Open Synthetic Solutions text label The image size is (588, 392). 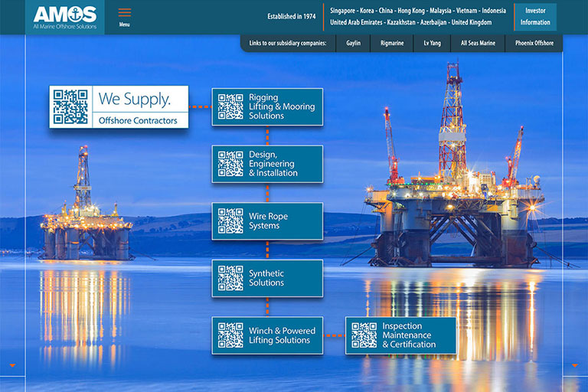pos(266,278)
